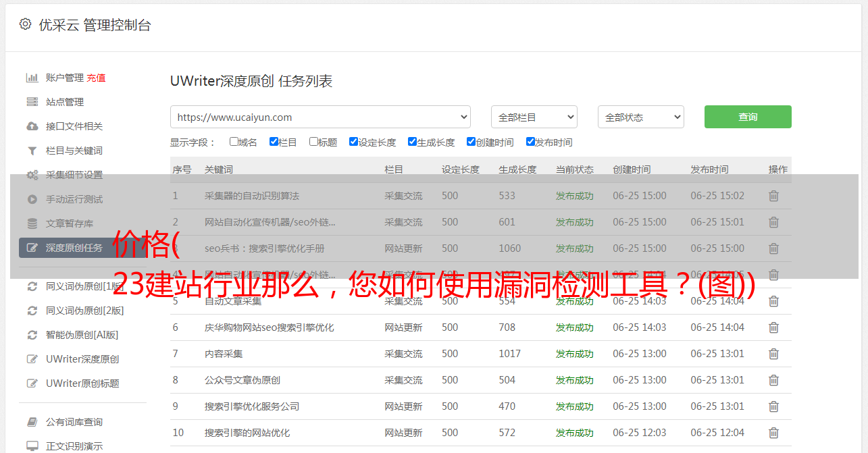The image size is (868, 453).
Task: Toggle the 标题 display checkbox
Action: [313, 142]
